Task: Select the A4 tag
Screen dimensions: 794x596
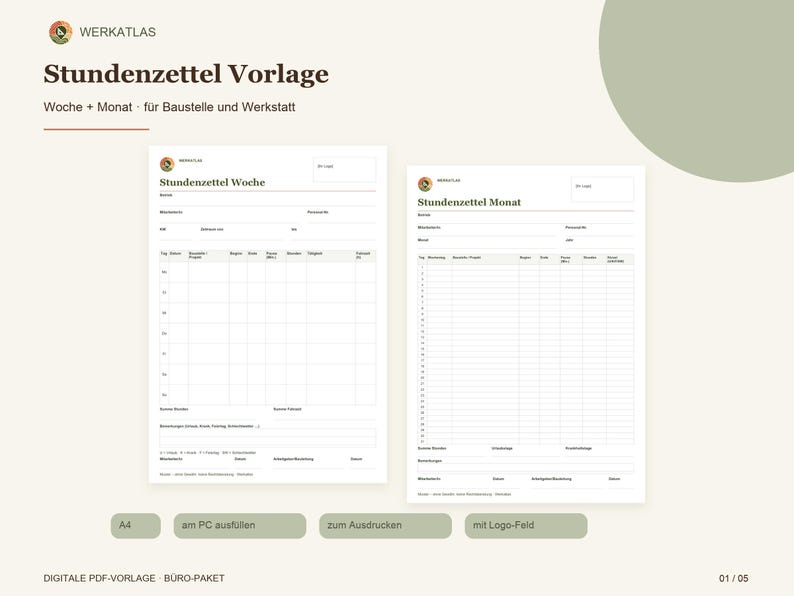Action: point(136,526)
